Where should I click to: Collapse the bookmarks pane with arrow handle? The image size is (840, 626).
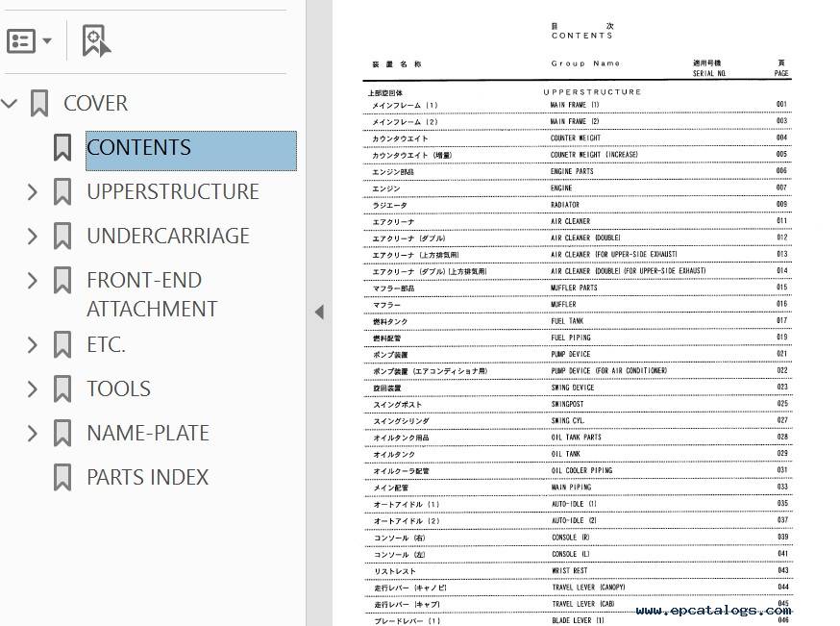[319, 312]
